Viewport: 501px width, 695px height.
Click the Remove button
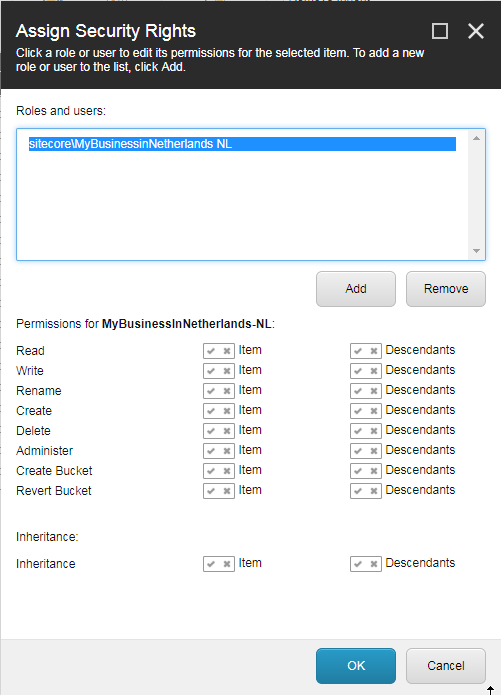446,289
